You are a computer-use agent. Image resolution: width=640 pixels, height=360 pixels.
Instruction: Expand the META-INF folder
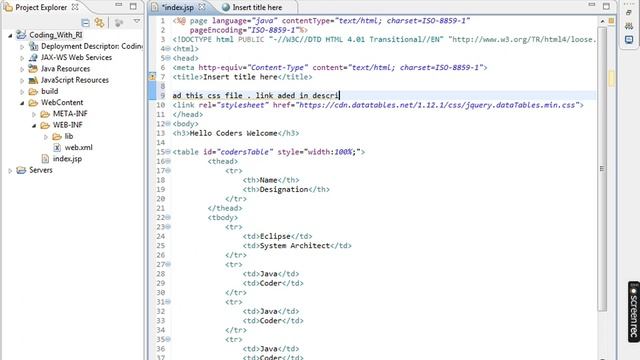pyautogui.click(x=34, y=114)
